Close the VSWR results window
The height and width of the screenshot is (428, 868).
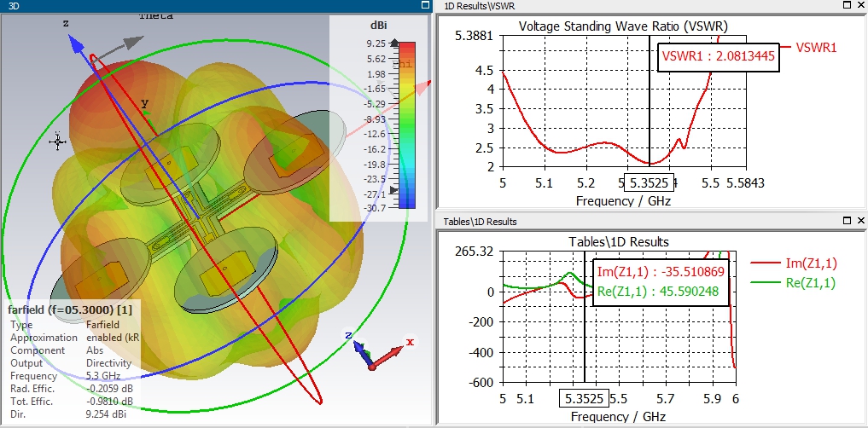861,5
